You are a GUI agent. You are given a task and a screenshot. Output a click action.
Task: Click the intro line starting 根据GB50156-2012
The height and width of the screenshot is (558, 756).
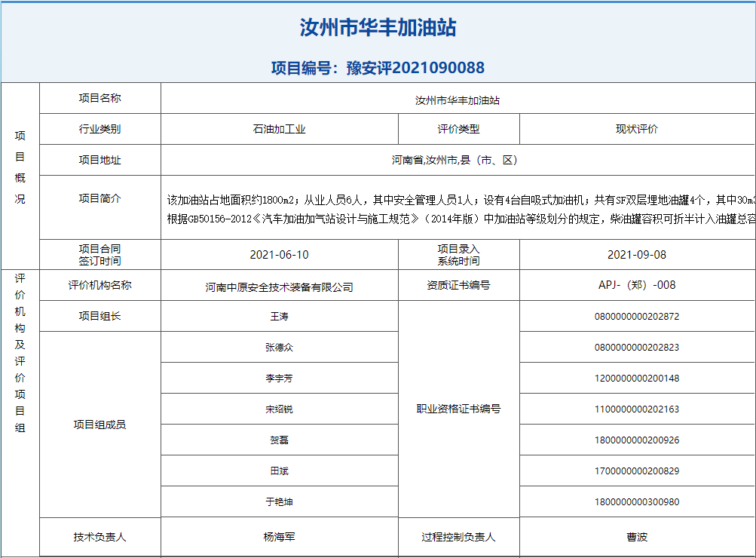[x=461, y=219]
